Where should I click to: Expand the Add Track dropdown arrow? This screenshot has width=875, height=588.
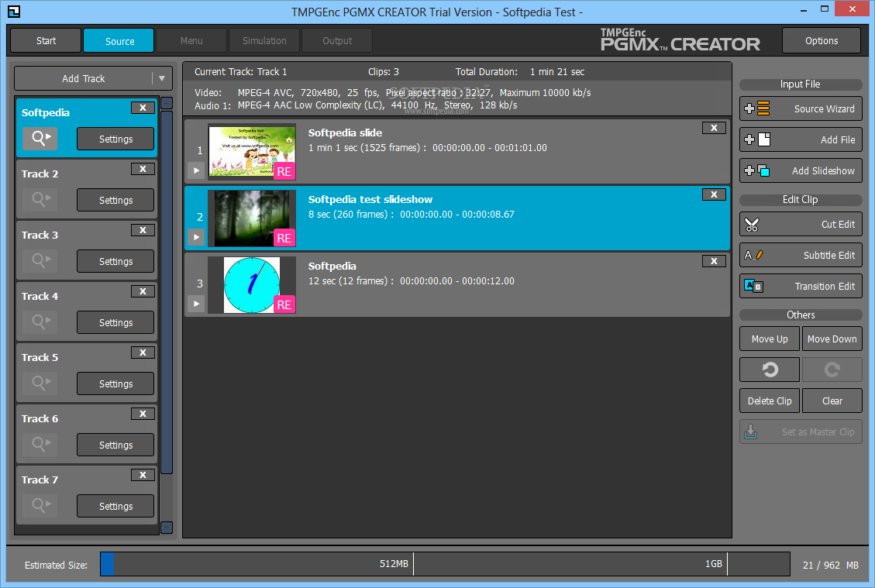pyautogui.click(x=162, y=79)
